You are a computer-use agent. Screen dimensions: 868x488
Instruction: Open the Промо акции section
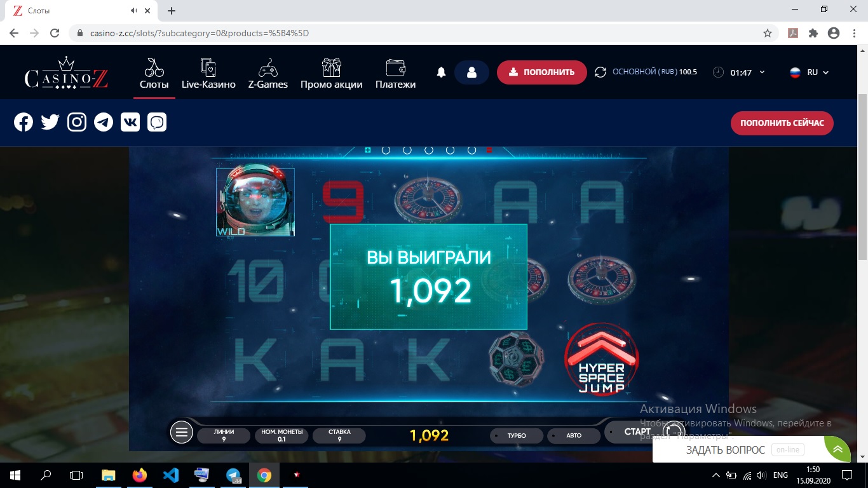(331, 74)
